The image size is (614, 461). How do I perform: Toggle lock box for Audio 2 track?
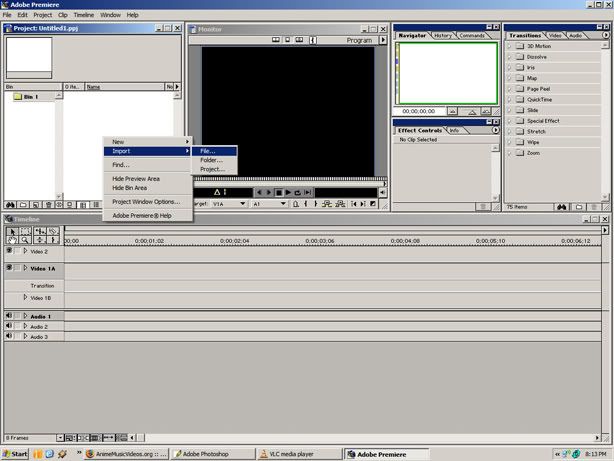coord(17,326)
